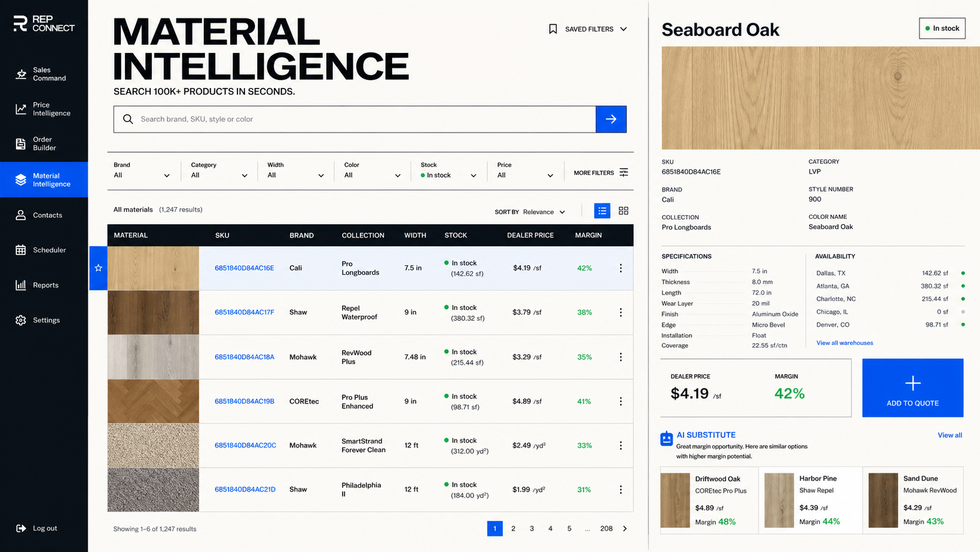The width and height of the screenshot is (980, 552).
Task: Open the More Filters sliders icon
Action: tap(624, 172)
